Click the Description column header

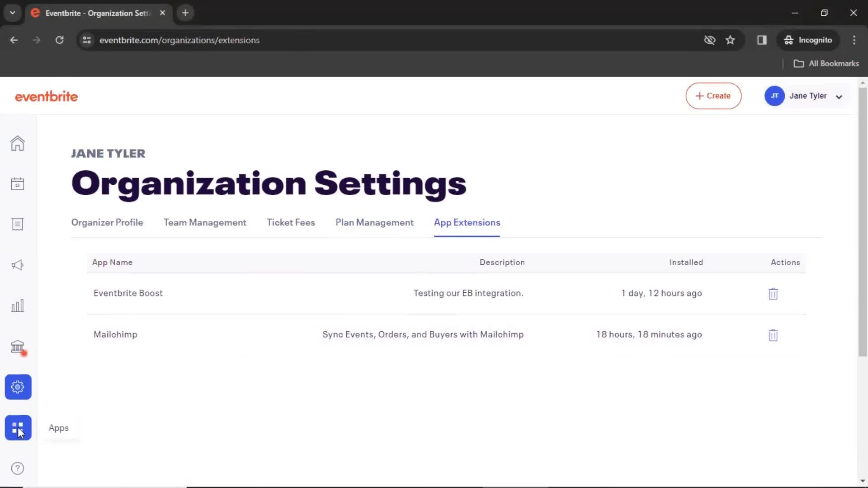point(502,263)
